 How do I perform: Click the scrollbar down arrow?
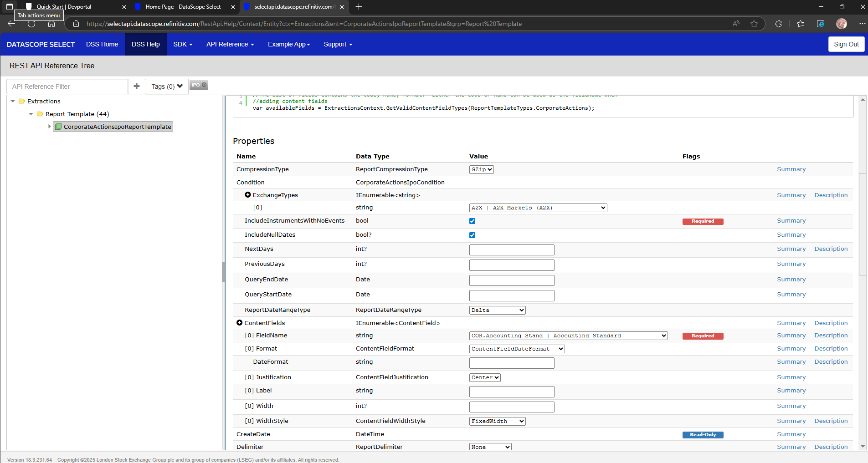pyautogui.click(x=863, y=447)
